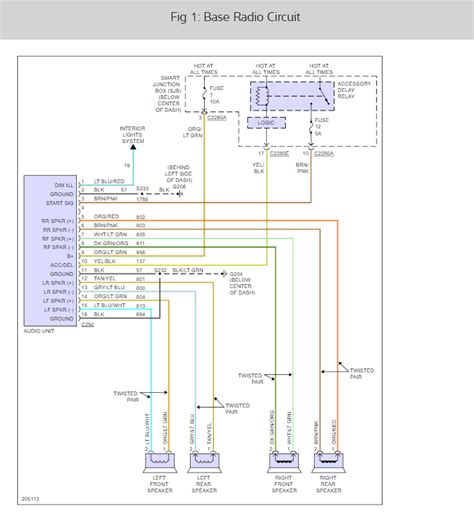Click the ACC/DEL pin label
Viewport: 474px width, 518px height.
click(62, 265)
